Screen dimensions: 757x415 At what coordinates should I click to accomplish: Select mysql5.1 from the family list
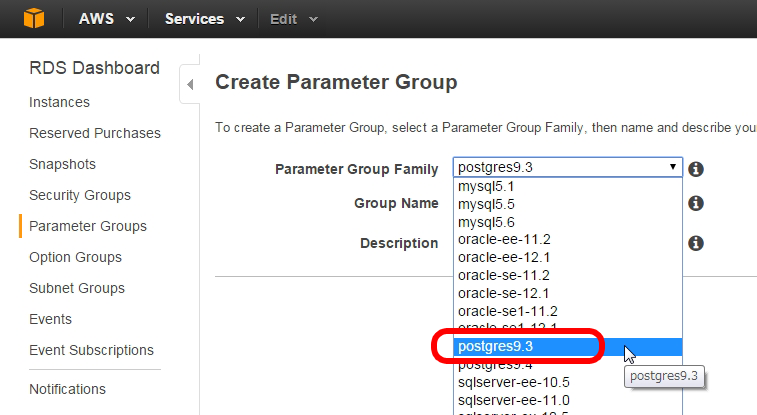click(x=568, y=187)
